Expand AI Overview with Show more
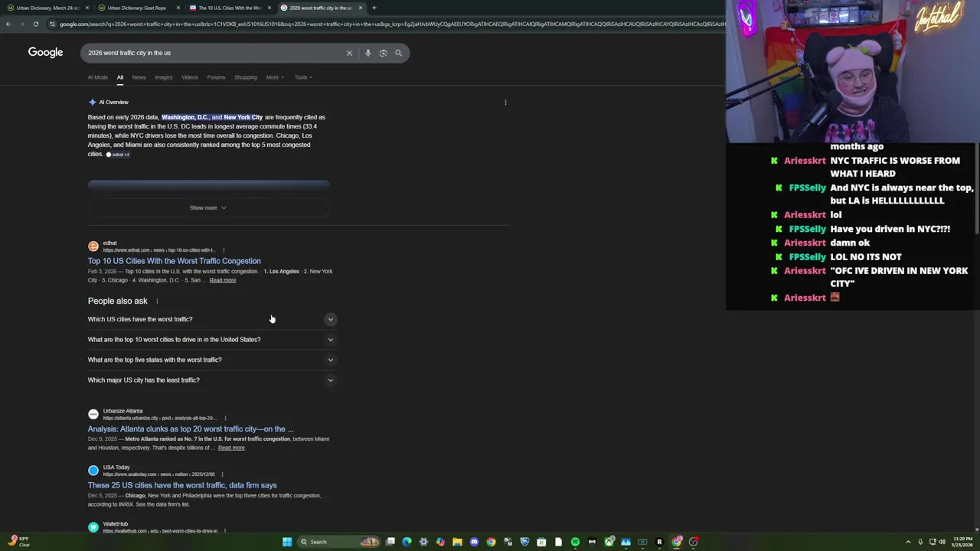 click(208, 207)
